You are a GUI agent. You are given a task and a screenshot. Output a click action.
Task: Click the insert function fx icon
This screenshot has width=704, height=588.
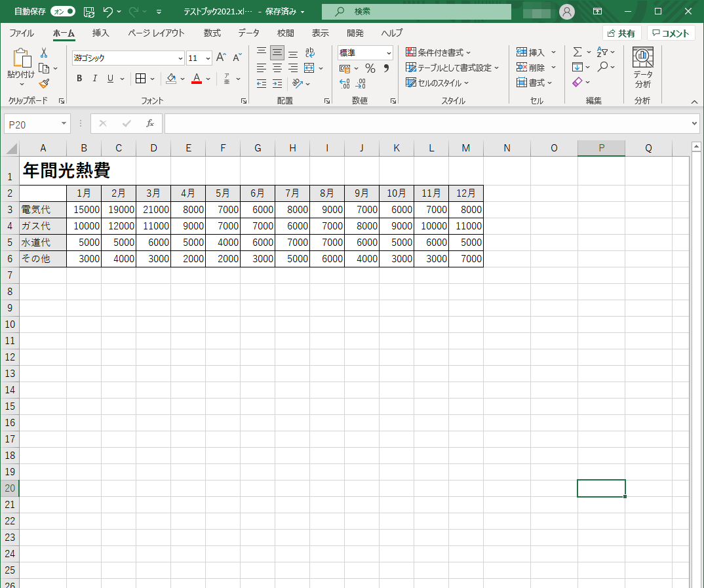click(x=150, y=123)
